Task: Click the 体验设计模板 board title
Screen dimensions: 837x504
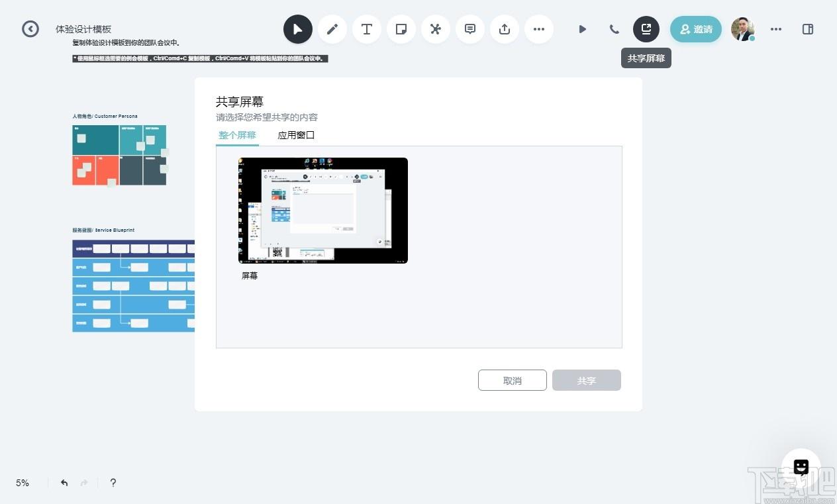Action: [x=83, y=29]
